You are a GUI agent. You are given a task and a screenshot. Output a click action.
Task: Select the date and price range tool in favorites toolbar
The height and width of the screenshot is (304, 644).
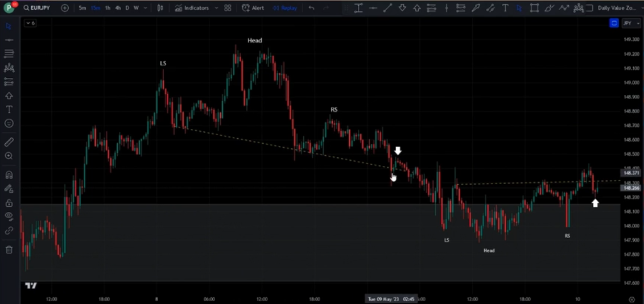click(358, 8)
